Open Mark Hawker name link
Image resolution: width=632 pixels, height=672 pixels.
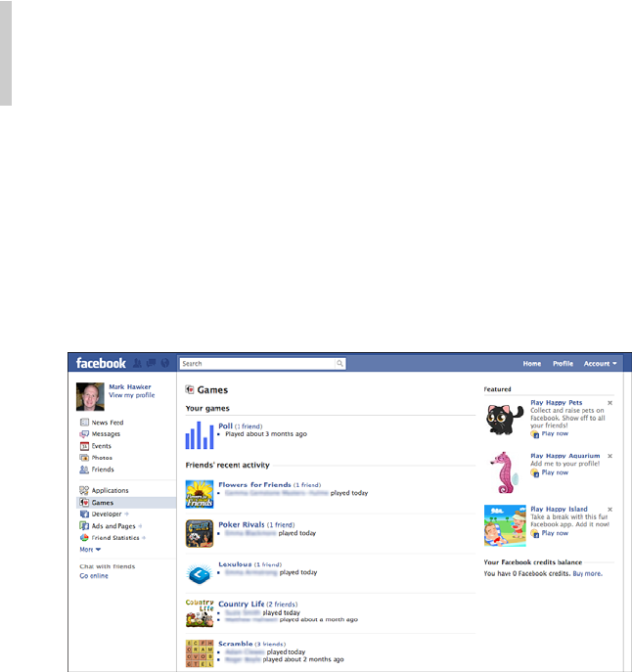pos(129,386)
